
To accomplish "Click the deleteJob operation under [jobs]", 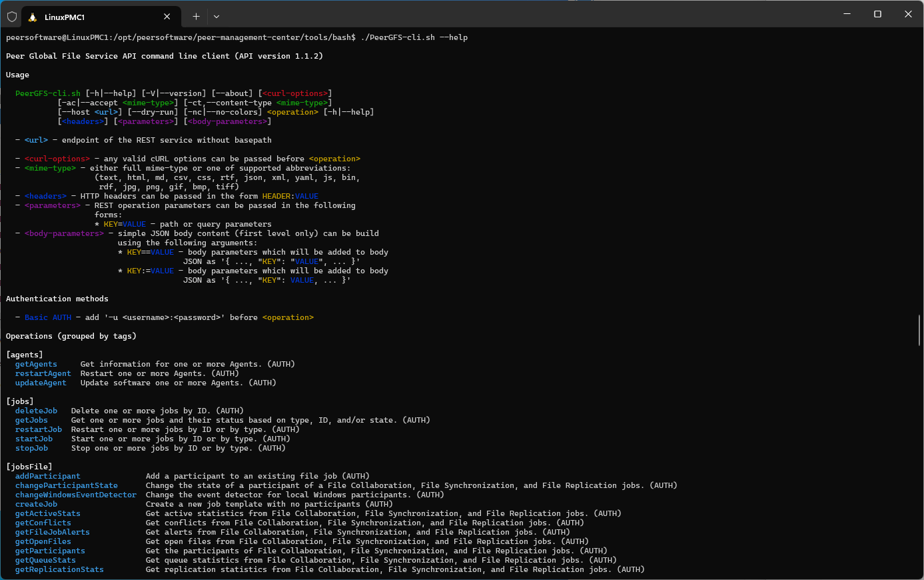I will (x=36, y=411).
